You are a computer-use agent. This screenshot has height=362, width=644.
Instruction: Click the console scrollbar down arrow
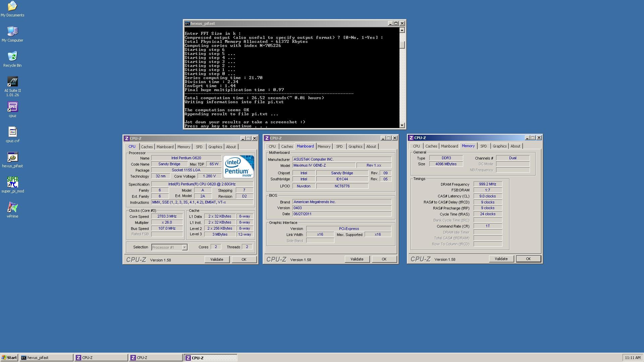pos(402,125)
